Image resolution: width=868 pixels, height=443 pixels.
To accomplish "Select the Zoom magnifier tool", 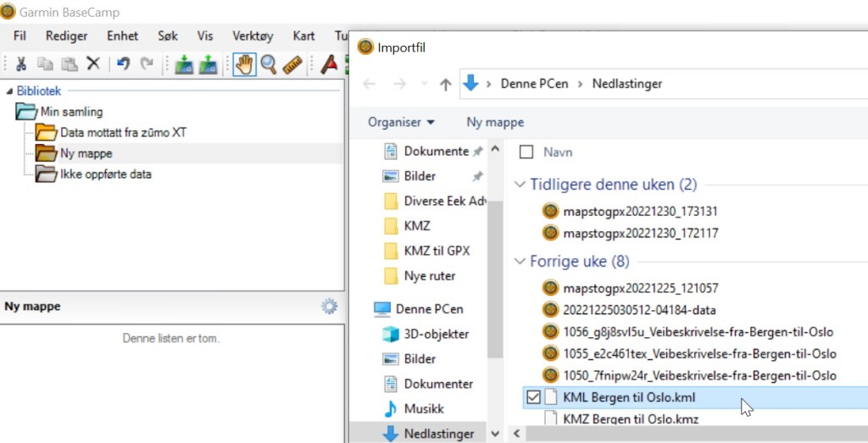I will pyautogui.click(x=269, y=64).
